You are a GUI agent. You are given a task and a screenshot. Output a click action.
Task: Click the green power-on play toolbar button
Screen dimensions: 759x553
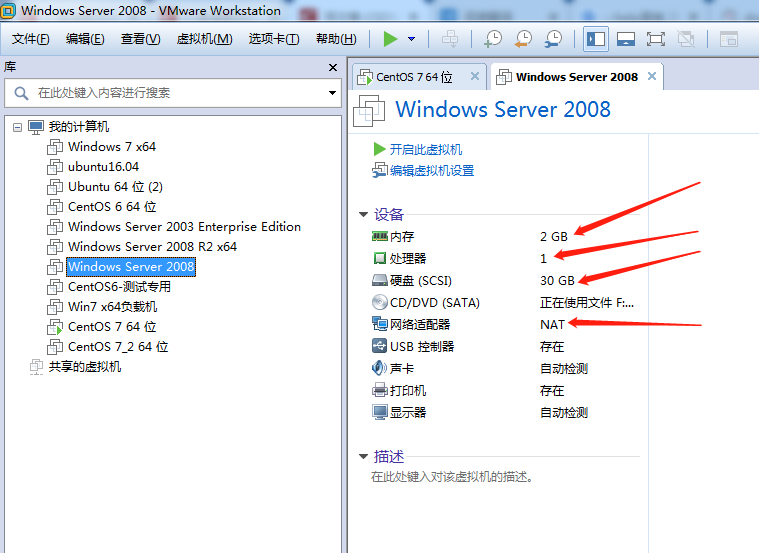point(390,39)
